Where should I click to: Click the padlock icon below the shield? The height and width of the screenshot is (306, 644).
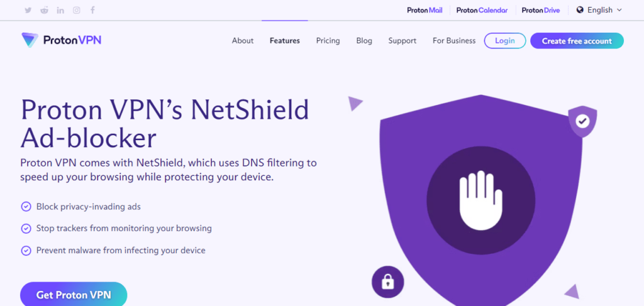[x=387, y=281]
